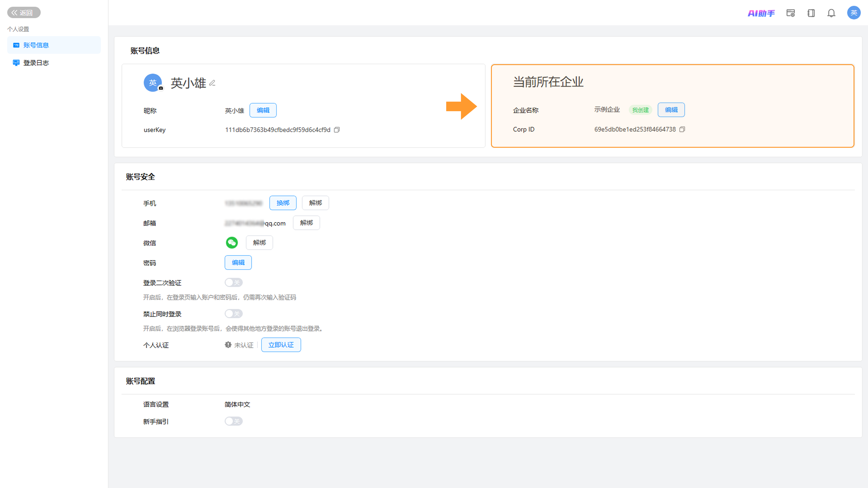
Task: Click 解绑 for the email 邮箱
Action: 306,223
